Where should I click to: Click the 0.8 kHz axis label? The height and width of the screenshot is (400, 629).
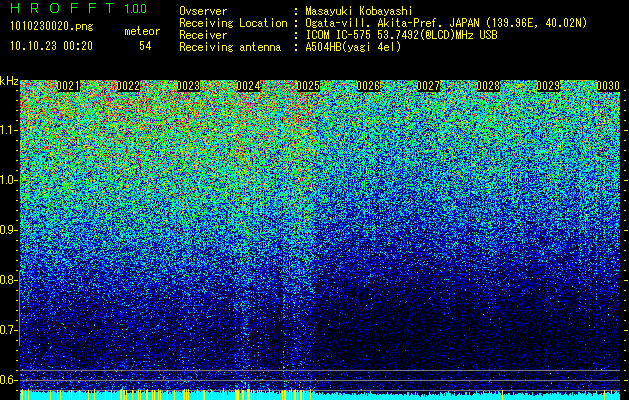pyautogui.click(x=9, y=280)
